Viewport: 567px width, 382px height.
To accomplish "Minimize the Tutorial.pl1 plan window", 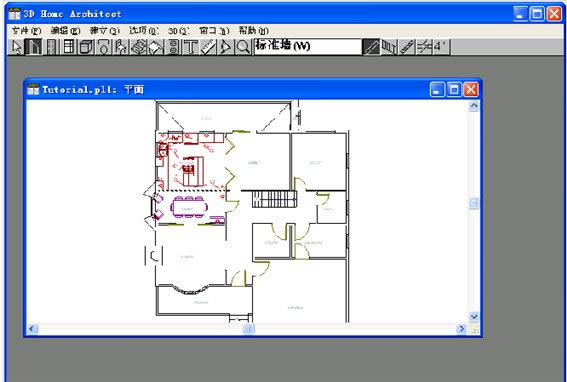I will (437, 89).
